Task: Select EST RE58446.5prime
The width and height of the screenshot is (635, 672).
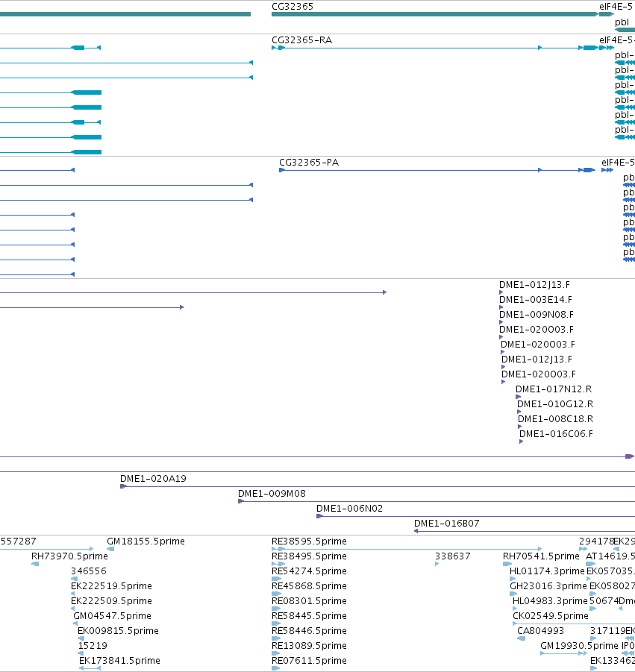Action: pyautogui.click(x=309, y=631)
